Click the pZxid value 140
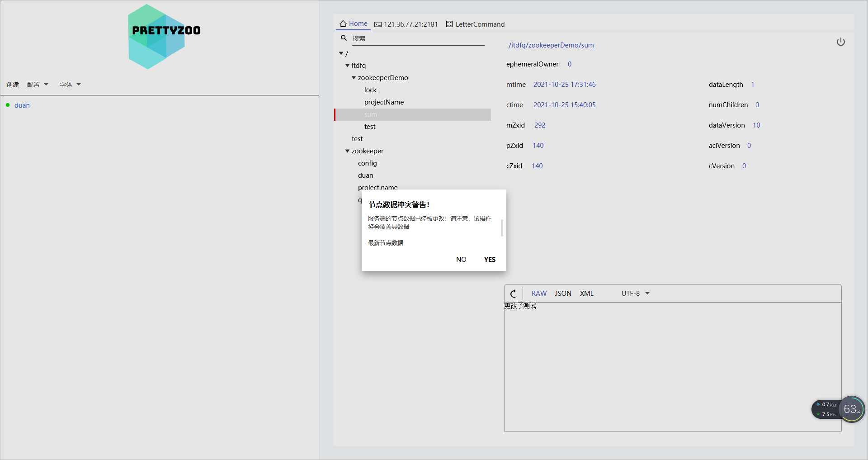Screen dimensions: 868x460 pos(538,146)
